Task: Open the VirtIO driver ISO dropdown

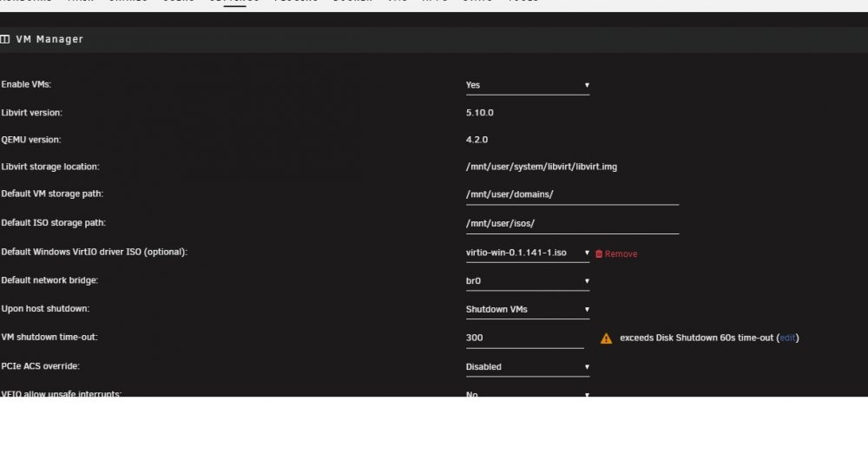Action: [528, 253]
